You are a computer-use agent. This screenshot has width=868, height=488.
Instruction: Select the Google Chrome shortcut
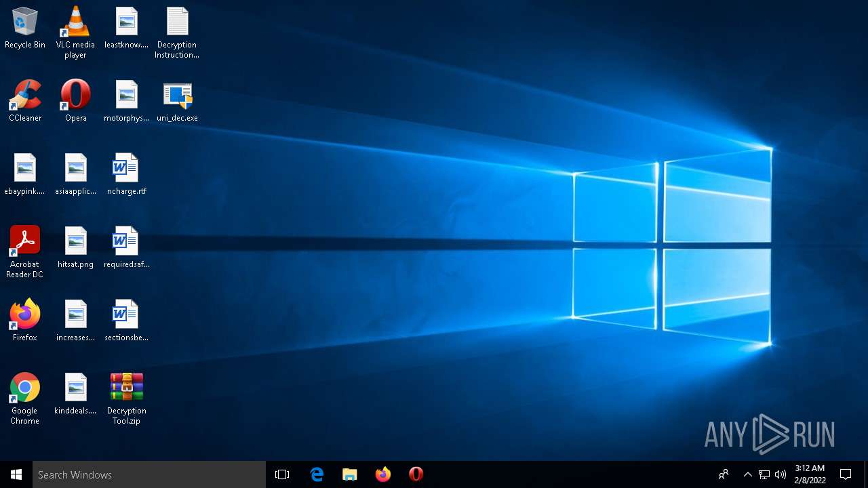(x=25, y=399)
